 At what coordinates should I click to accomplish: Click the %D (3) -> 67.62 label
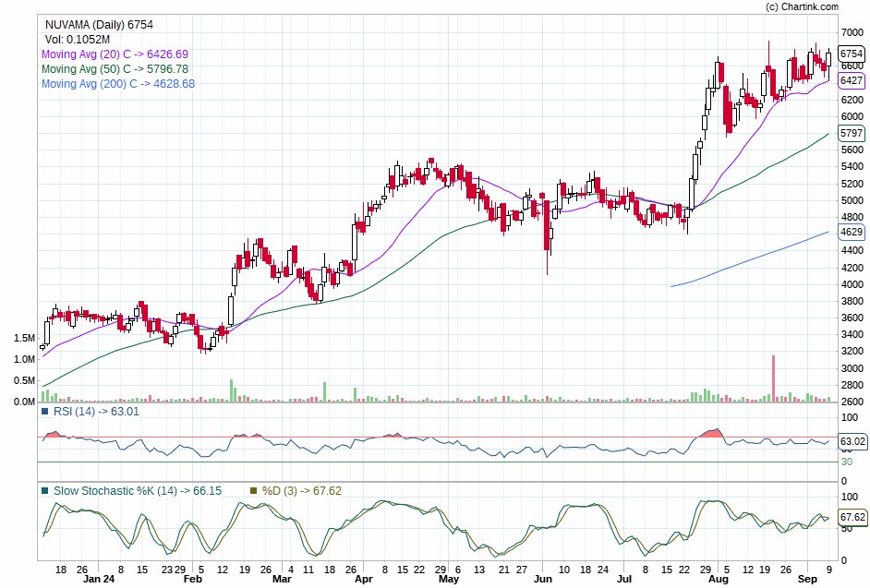click(302, 491)
